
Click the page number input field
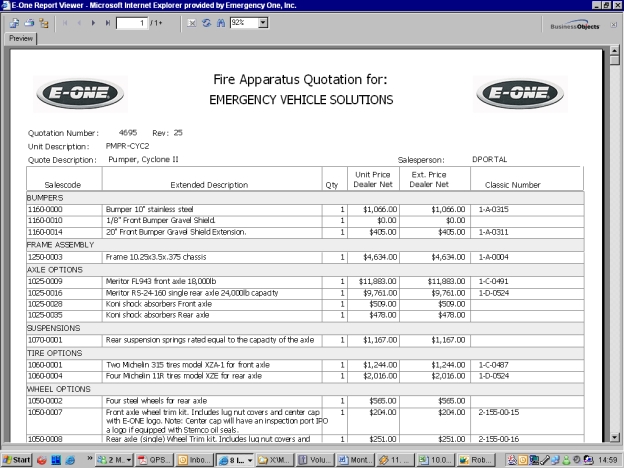tap(132, 23)
